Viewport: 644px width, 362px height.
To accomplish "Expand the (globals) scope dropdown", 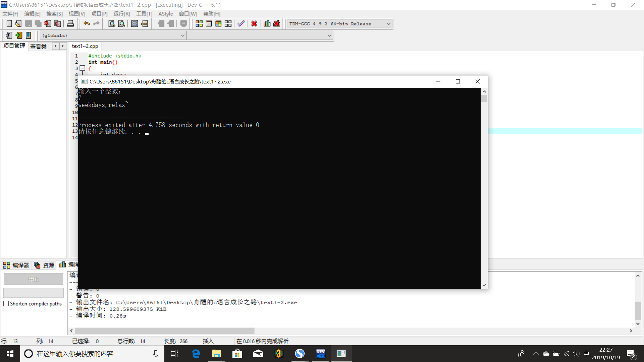I will [x=182, y=36].
